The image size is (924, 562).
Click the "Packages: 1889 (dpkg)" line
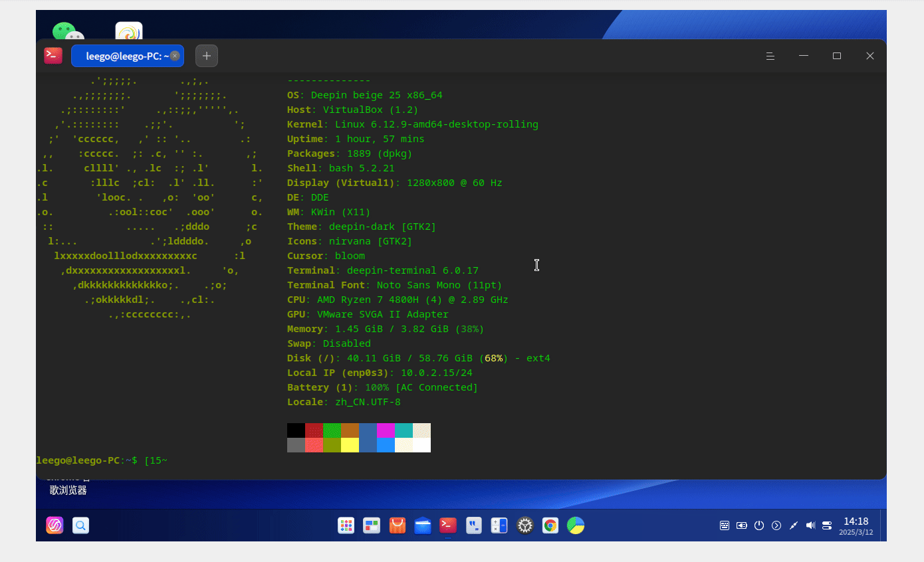point(350,153)
